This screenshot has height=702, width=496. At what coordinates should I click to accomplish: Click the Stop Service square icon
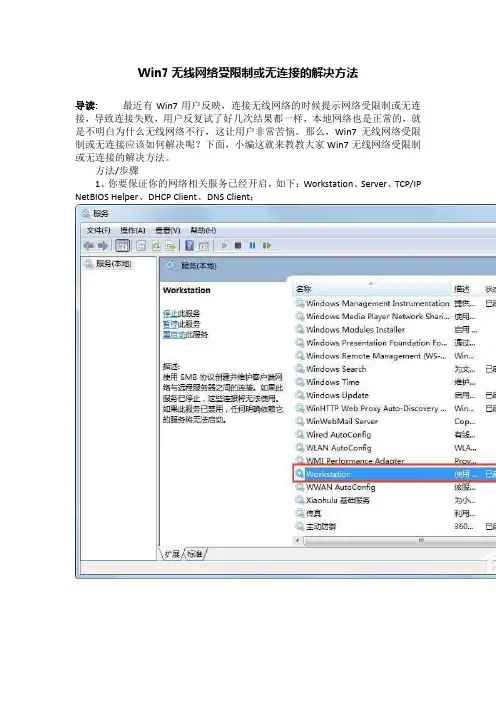238,245
